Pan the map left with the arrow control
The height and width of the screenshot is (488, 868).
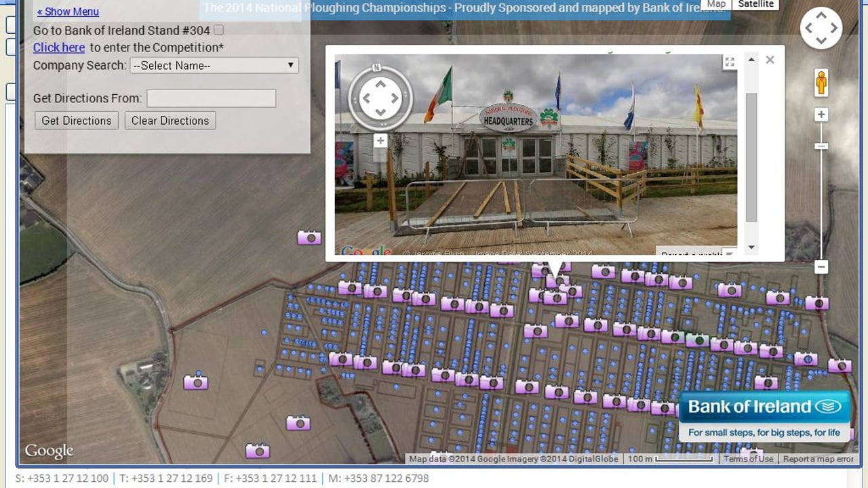click(x=810, y=28)
